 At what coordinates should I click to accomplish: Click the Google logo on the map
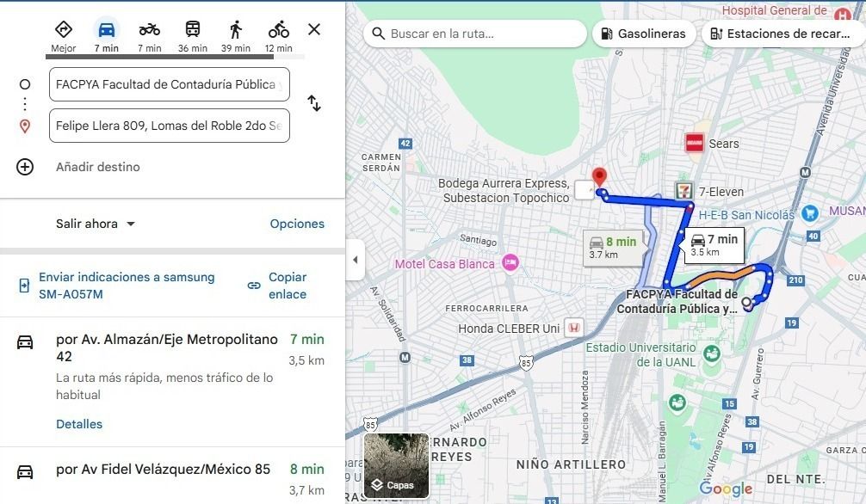tap(726, 489)
